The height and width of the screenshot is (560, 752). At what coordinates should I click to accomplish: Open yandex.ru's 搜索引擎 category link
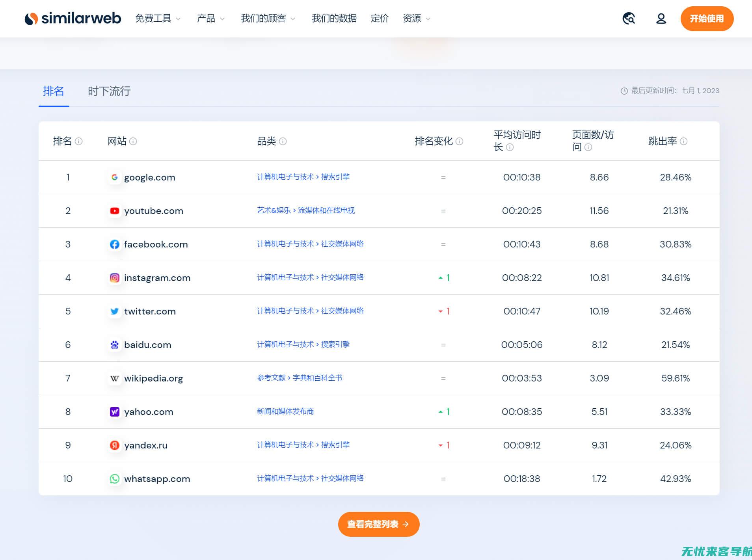coord(303,445)
